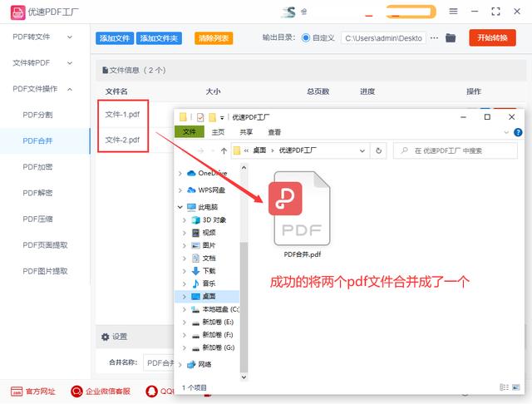Click properties icon in Explorer quick access toolbar
The height and width of the screenshot is (404, 532).
click(x=200, y=117)
